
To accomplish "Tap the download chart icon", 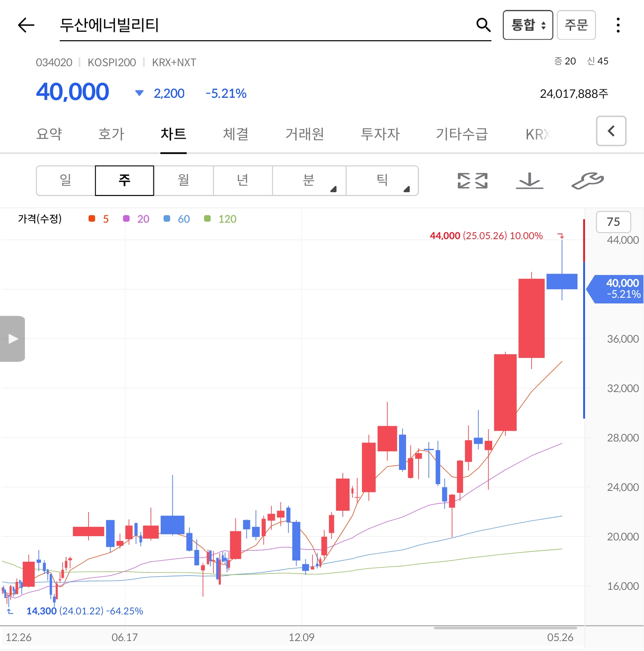I will point(529,180).
